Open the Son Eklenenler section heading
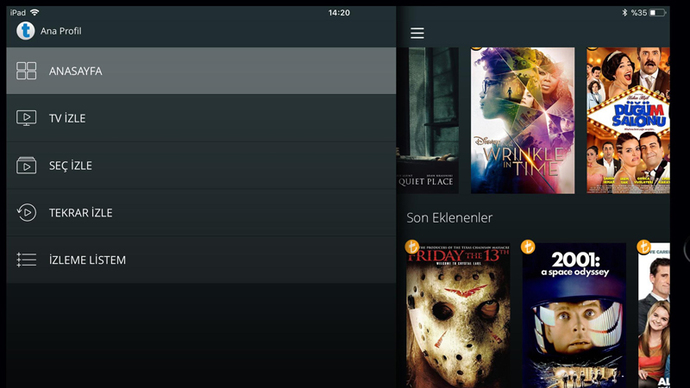Screen dimensions: 690x388 coord(449,218)
